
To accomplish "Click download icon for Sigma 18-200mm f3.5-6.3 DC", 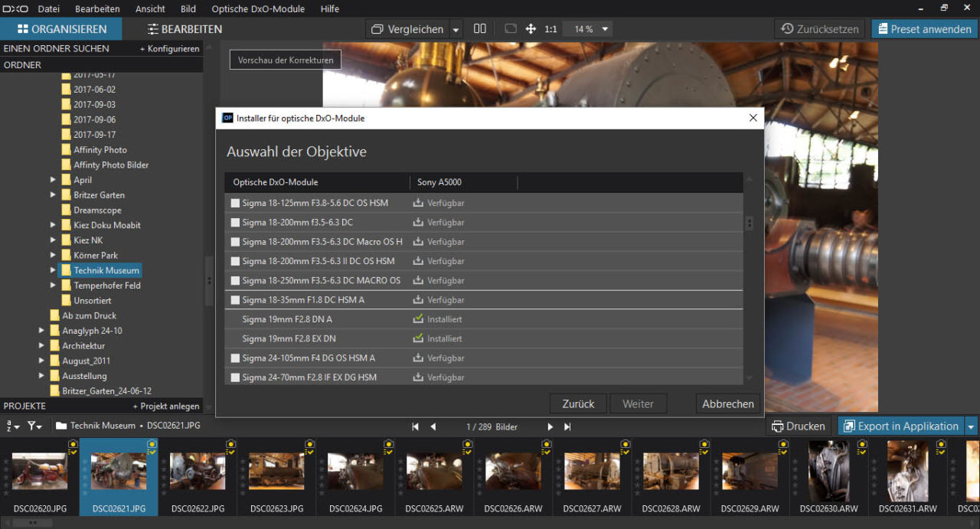I will (418, 222).
